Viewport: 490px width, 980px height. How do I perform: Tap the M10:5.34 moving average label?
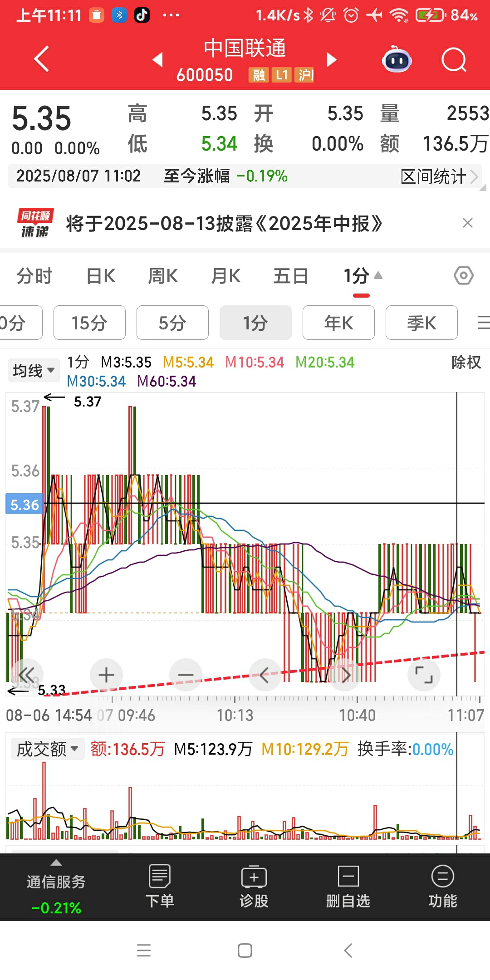point(255,362)
